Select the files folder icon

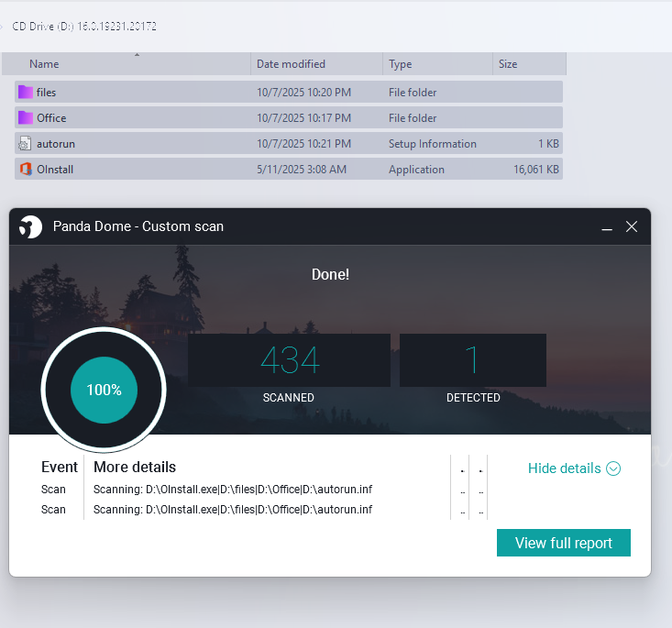26,93
